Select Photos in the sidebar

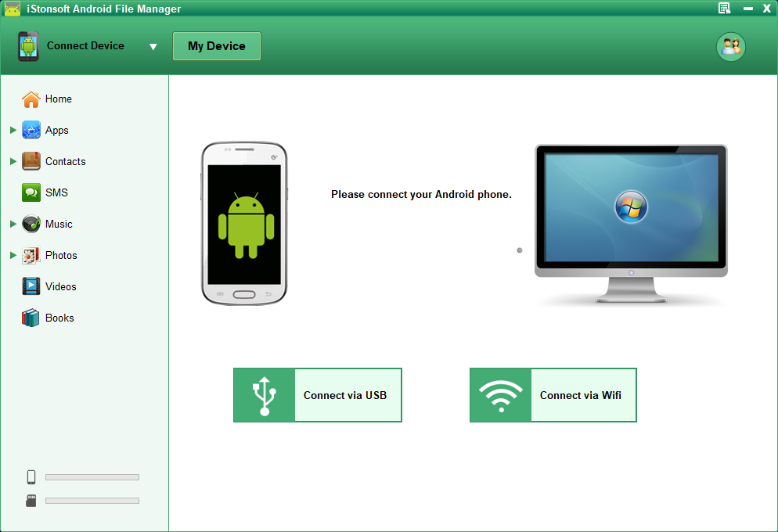[x=62, y=255]
